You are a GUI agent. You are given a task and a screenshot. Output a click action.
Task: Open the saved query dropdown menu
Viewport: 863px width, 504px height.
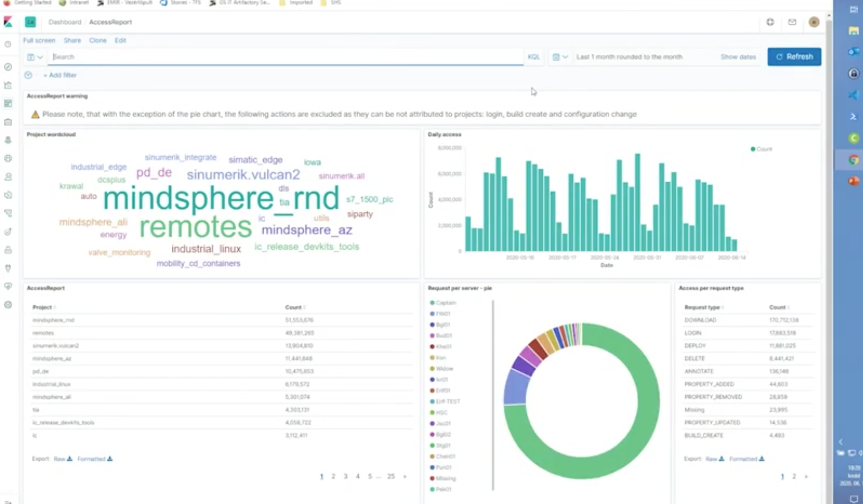point(35,57)
